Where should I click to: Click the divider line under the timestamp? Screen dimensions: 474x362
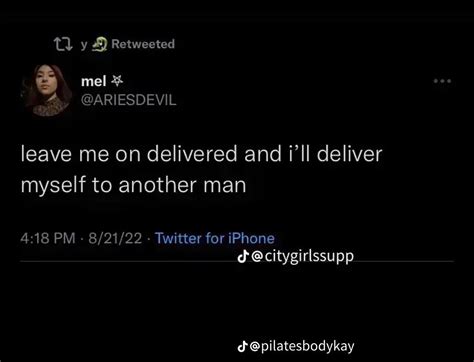(x=237, y=261)
